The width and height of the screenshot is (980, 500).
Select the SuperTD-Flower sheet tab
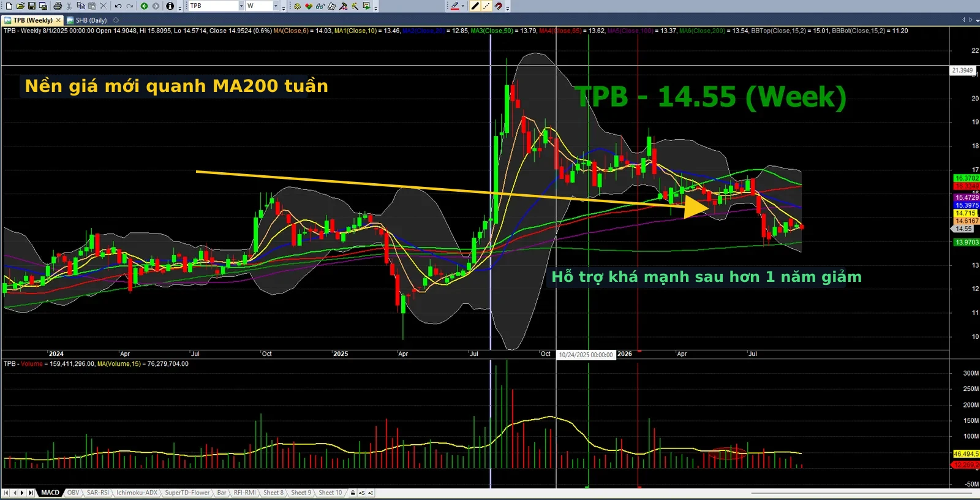pos(187,493)
